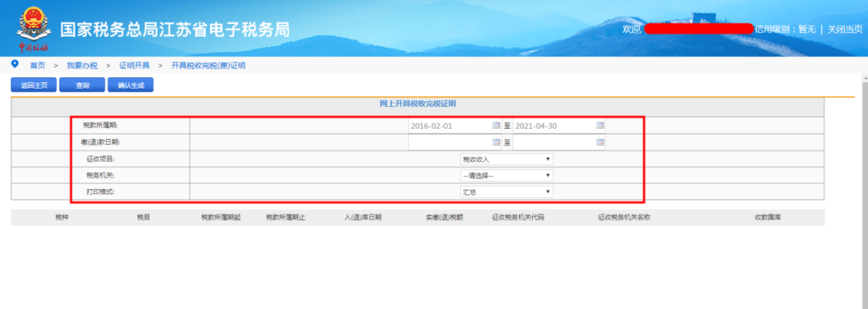Open 我要办税 breadcrumb link

pos(82,65)
